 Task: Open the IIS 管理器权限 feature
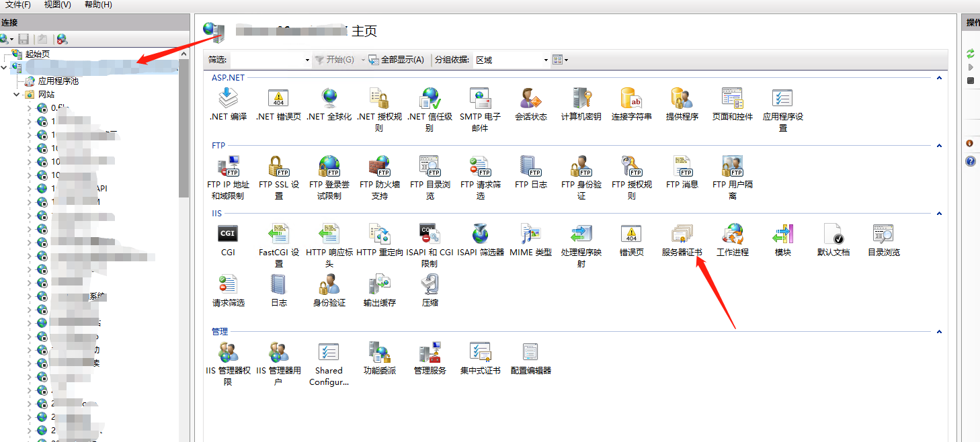tap(229, 364)
